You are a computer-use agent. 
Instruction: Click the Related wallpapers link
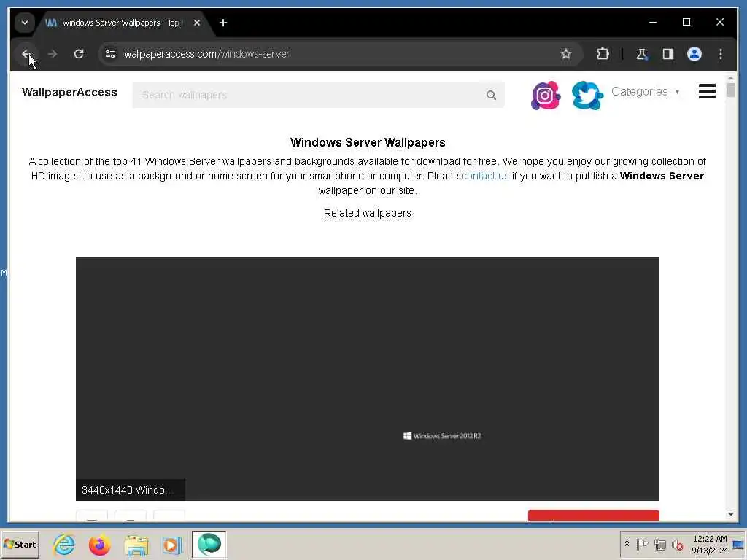coord(368,213)
